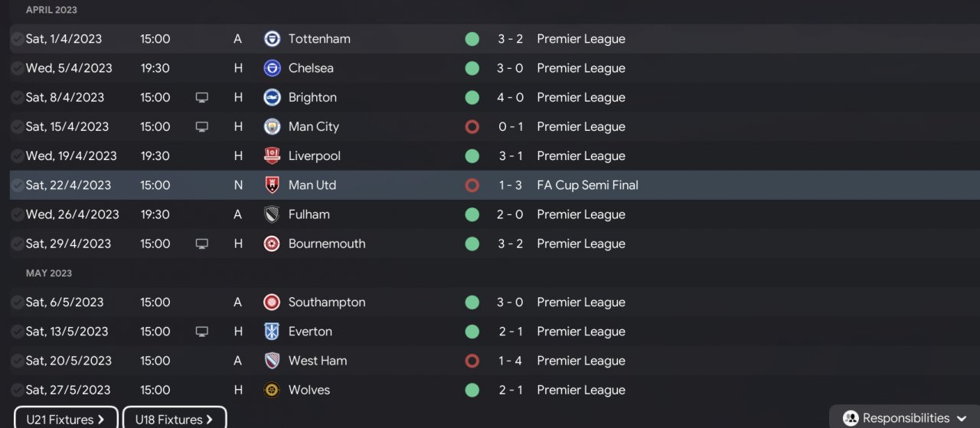Click the Chelsea club badge icon
Image resolution: width=980 pixels, height=428 pixels.
click(x=272, y=68)
